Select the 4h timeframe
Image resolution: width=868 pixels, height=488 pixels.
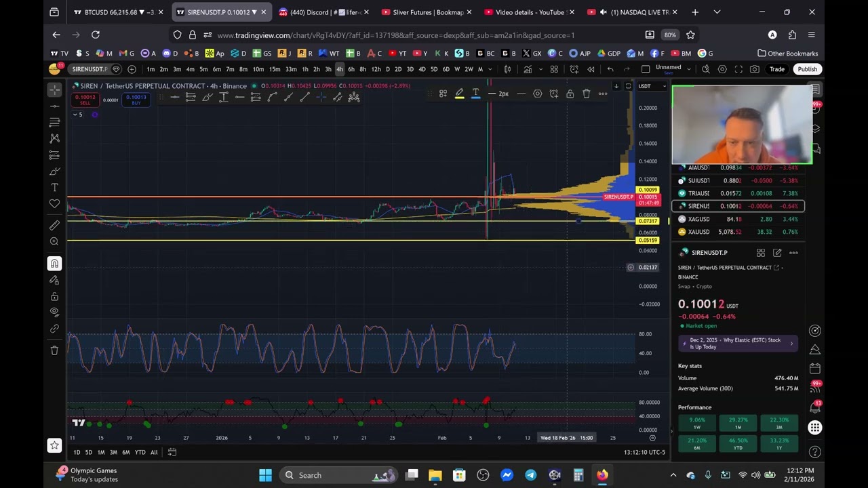tap(339, 69)
